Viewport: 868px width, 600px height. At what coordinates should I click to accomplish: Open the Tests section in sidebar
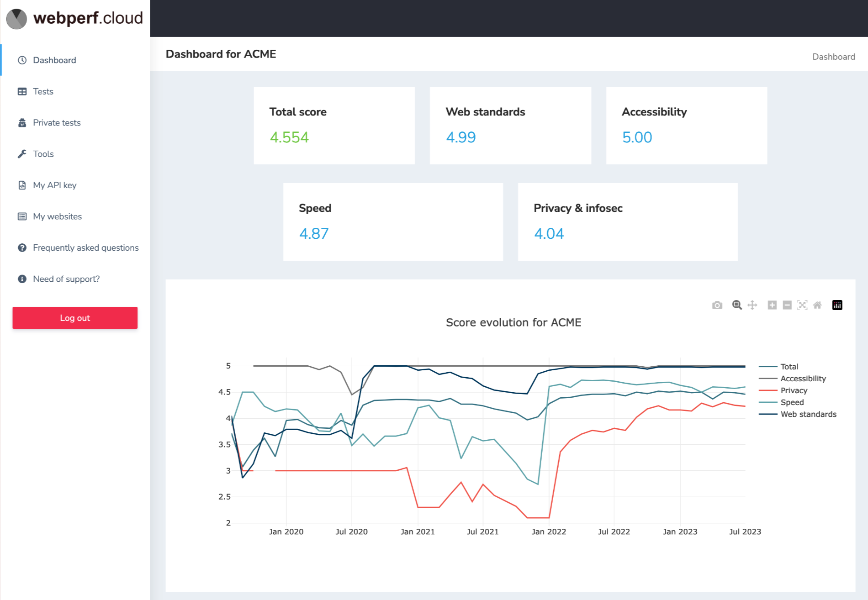[42, 91]
